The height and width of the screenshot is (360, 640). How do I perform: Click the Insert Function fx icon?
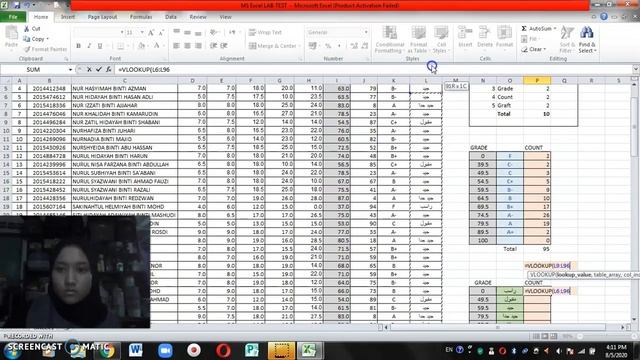(x=109, y=69)
